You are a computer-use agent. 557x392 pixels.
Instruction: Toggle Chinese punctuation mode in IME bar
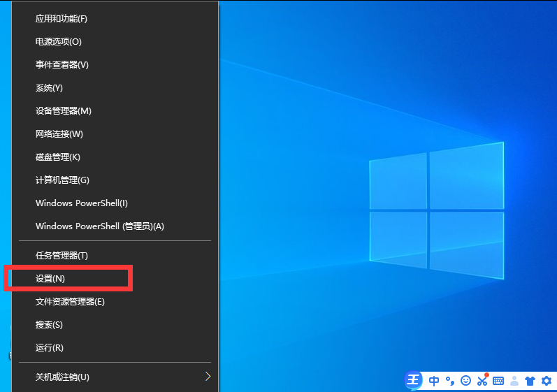[450, 381]
